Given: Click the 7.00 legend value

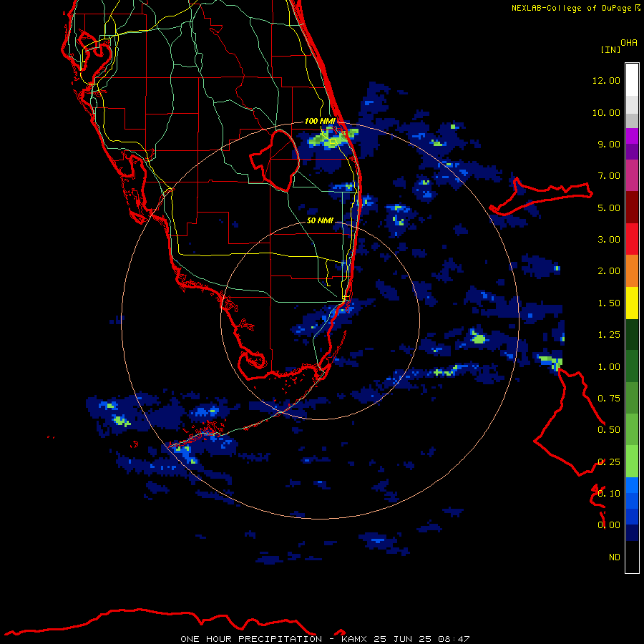Looking at the screenshot, I should pos(609,176).
